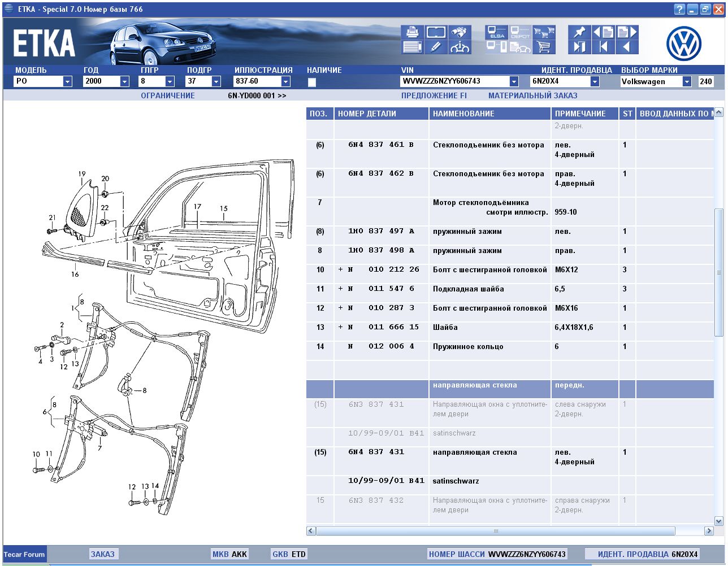Image resolution: width=728 pixels, height=566 pixels.
Task: Open the ГЛГР dropdown showing 8
Action: point(170,81)
